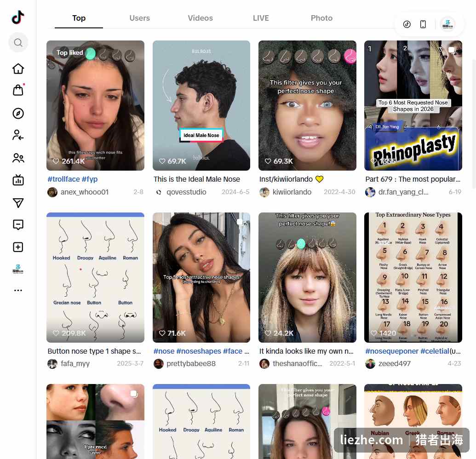
Task: Open dr.fan_yang_cl... username
Action: 403,192
